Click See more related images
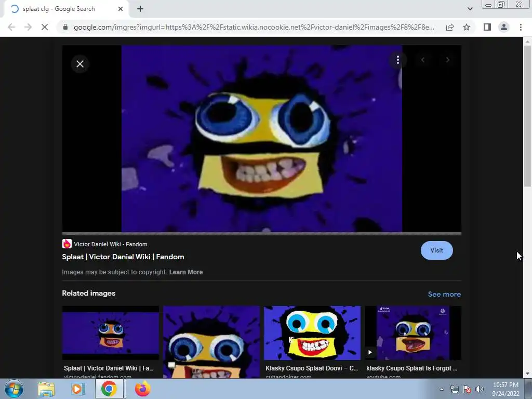The height and width of the screenshot is (399, 532). [x=444, y=294]
